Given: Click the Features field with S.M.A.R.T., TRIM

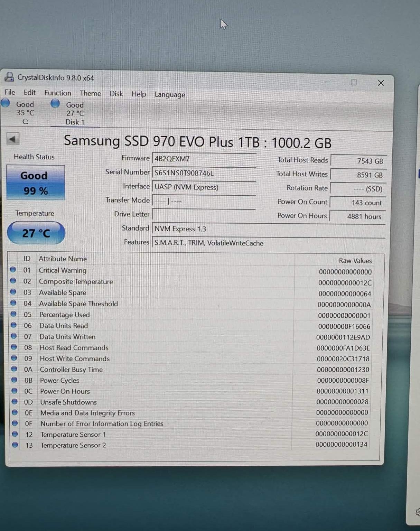Looking at the screenshot, I should coord(269,243).
